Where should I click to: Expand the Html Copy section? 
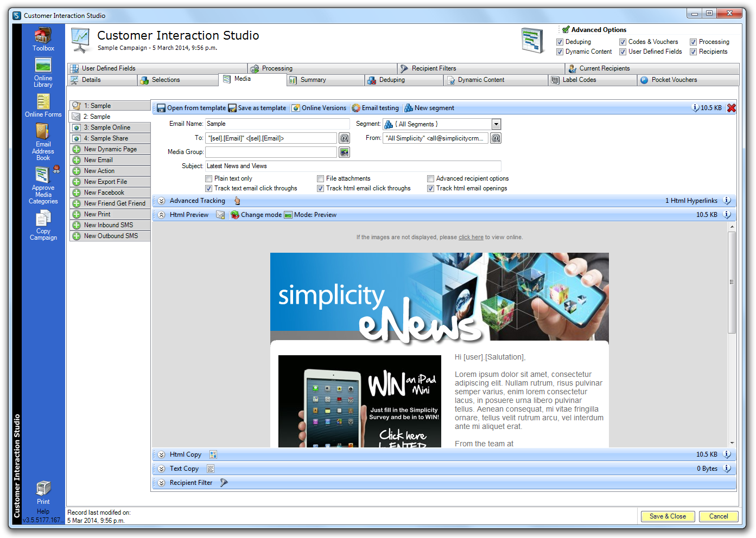(x=161, y=454)
